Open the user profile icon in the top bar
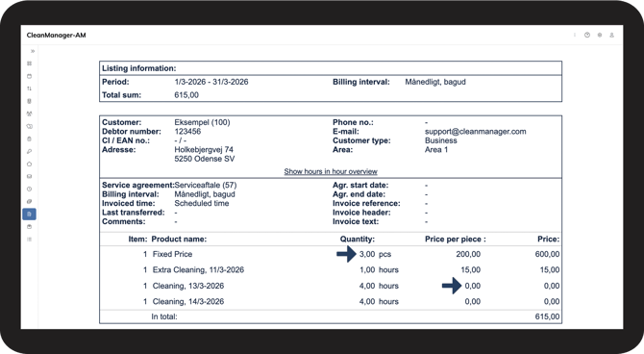 611,36
